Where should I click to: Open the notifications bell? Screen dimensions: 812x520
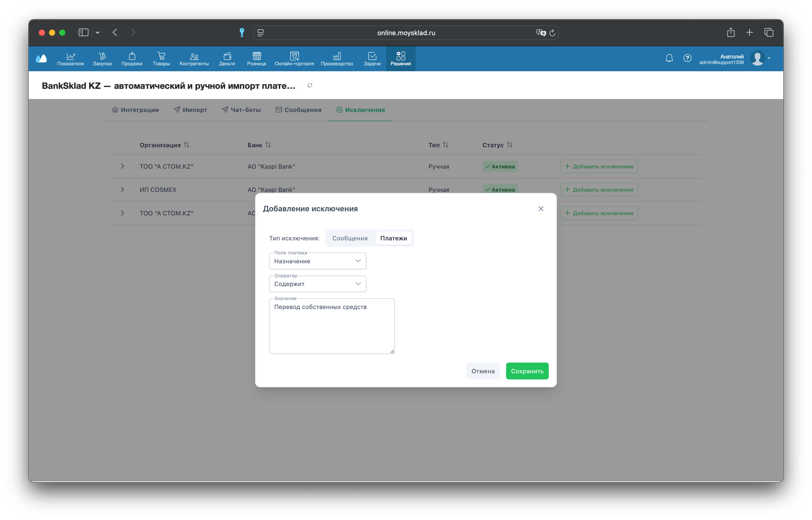669,58
